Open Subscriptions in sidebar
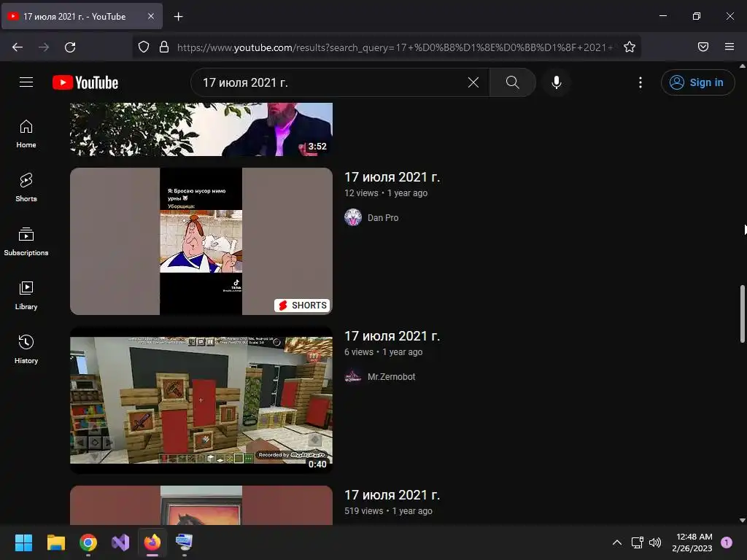This screenshot has width=747, height=560. pyautogui.click(x=26, y=241)
